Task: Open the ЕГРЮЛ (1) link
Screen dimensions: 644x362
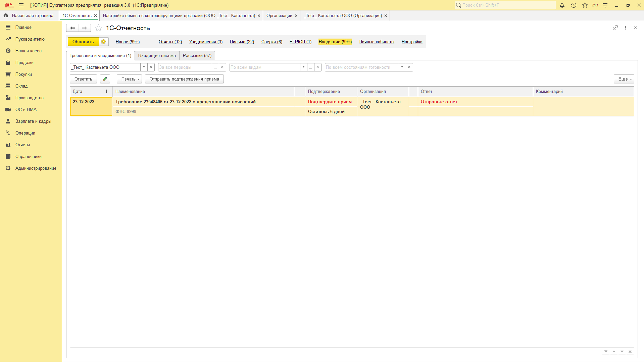Action: click(300, 42)
